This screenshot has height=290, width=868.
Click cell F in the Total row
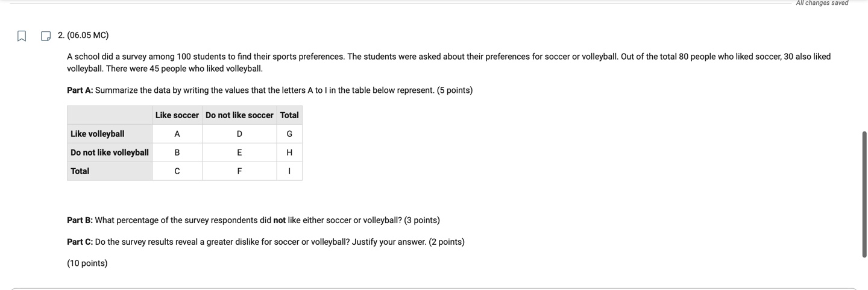point(239,171)
